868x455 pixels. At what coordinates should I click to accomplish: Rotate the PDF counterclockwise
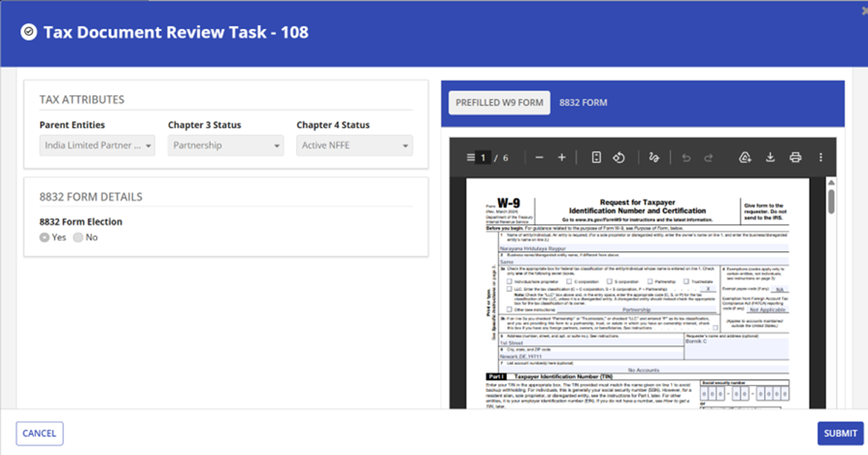pos(619,157)
